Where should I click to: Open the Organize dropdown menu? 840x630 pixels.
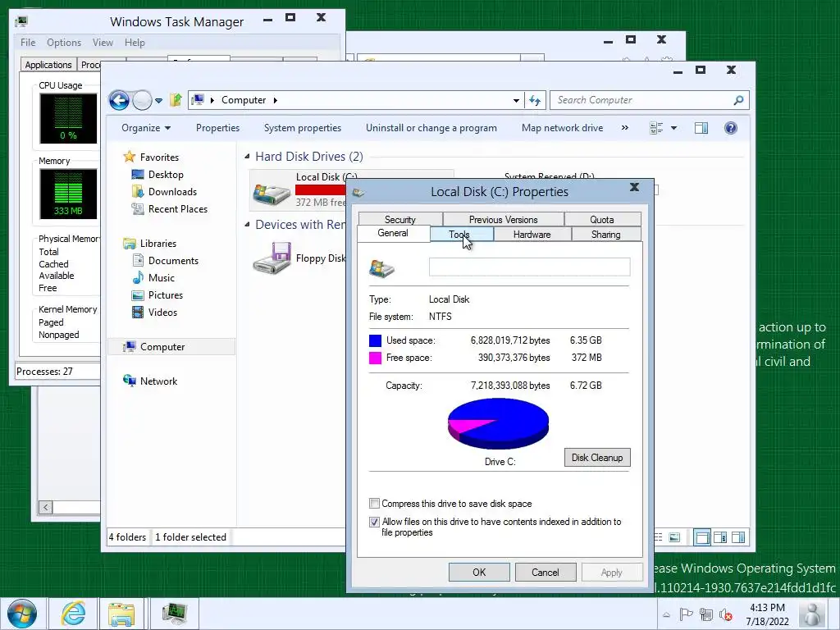point(146,128)
